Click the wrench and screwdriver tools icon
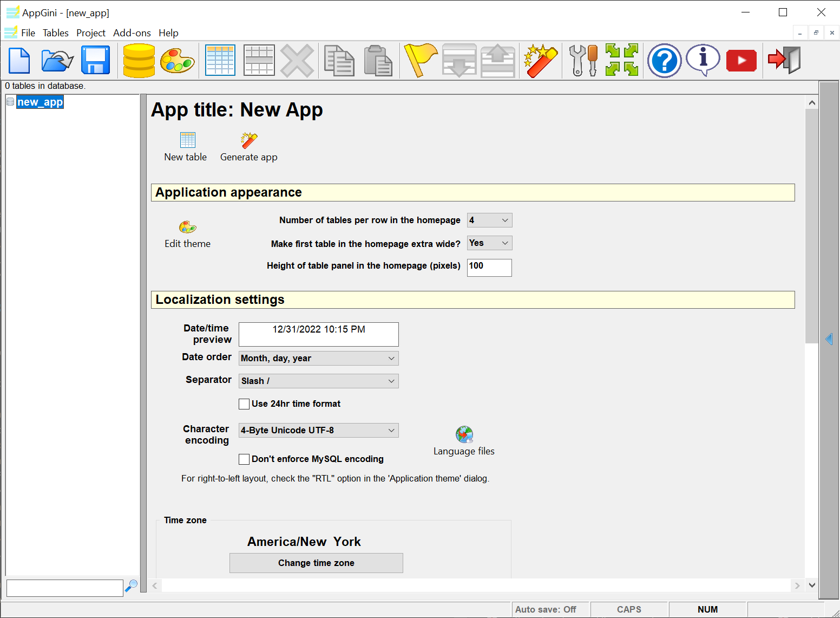840x618 pixels. click(583, 60)
